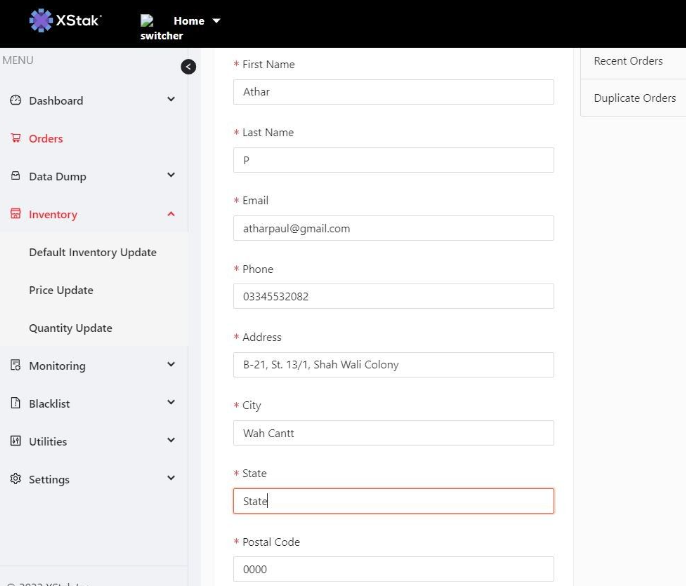686x586 pixels.
Task: Click the Utilities icon in sidebar
Action: (15, 441)
